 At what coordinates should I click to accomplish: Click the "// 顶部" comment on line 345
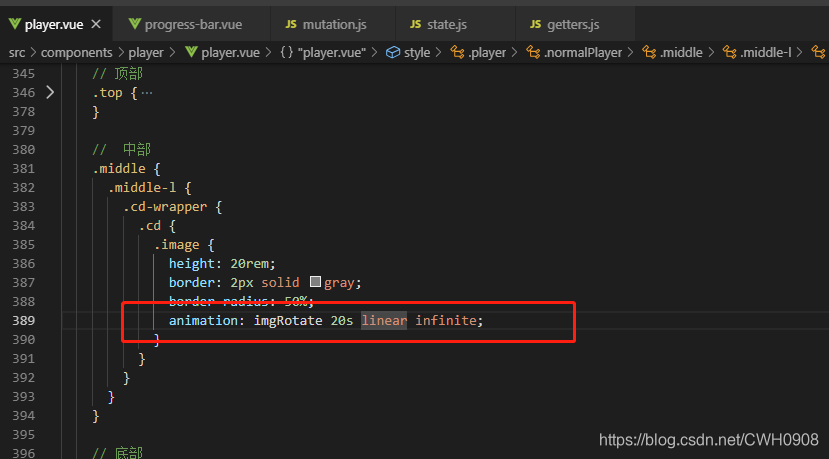pos(117,74)
